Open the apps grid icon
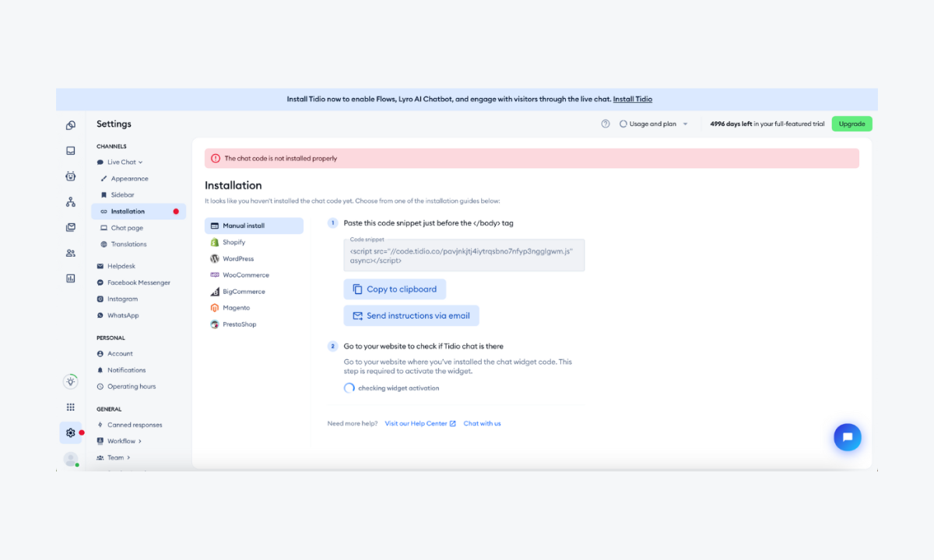This screenshot has height=560, width=934. pos(70,406)
